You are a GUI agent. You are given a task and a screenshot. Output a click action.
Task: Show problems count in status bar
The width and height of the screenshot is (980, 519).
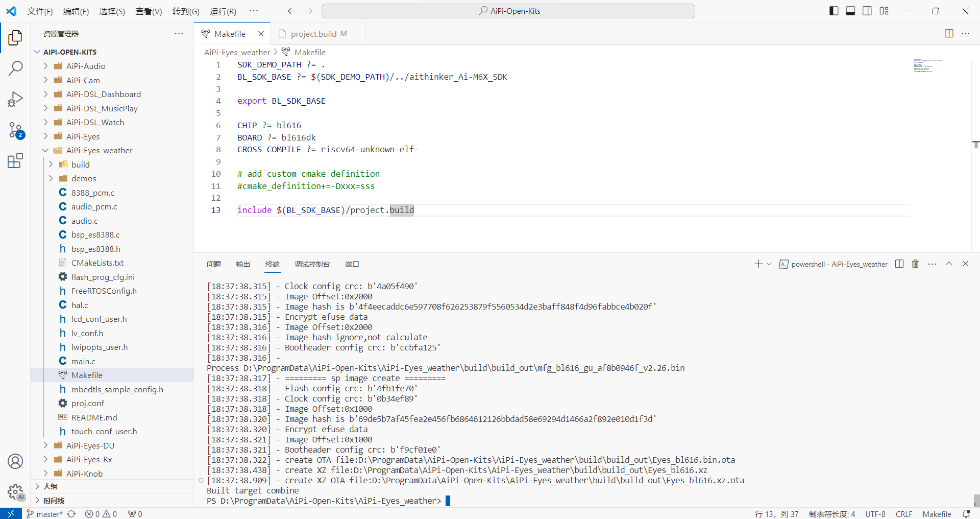(x=101, y=514)
